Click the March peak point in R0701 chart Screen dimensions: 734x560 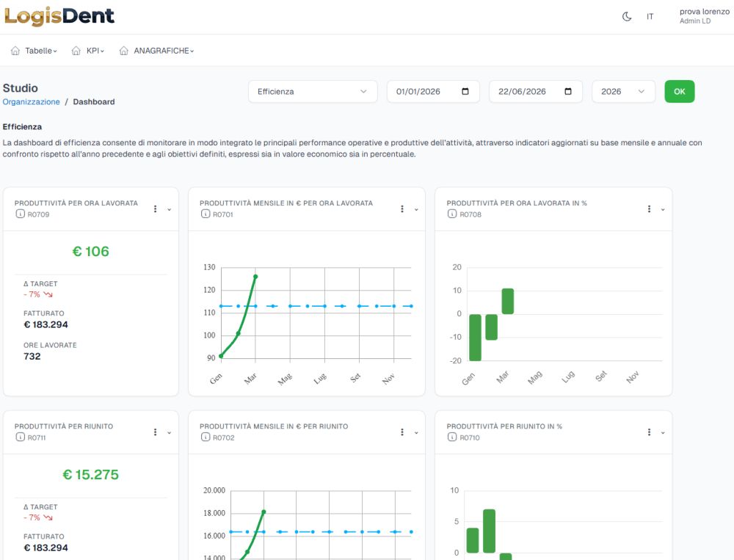(x=255, y=277)
